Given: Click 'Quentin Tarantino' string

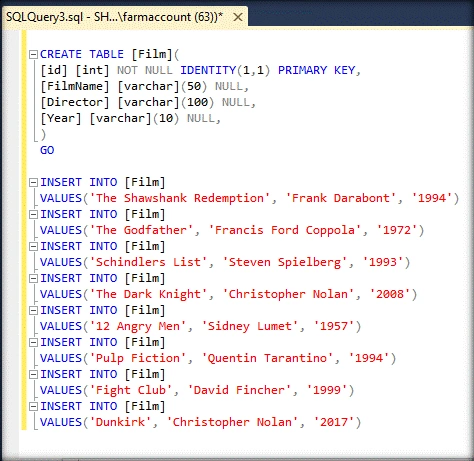Looking at the screenshot, I should coord(267,358).
